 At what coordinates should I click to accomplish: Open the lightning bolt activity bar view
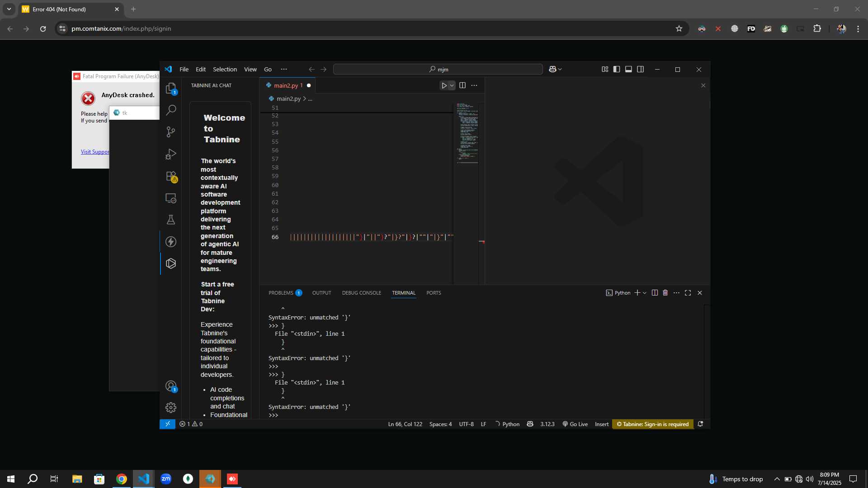point(171,242)
